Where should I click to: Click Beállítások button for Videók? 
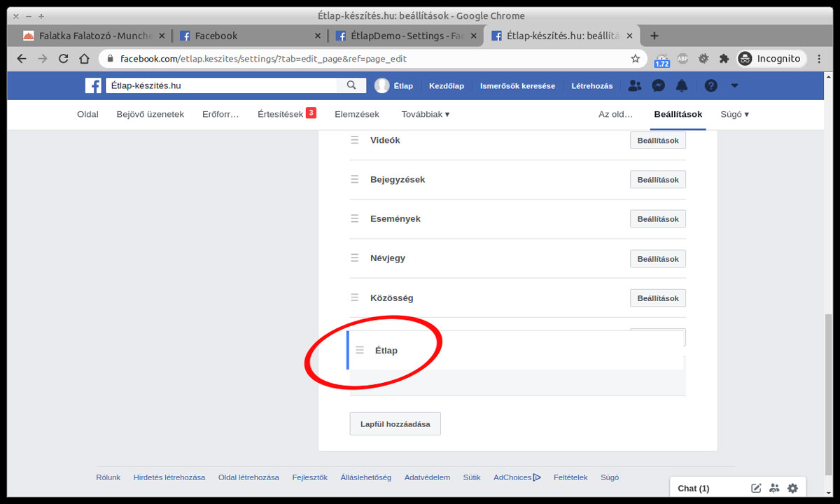point(657,140)
